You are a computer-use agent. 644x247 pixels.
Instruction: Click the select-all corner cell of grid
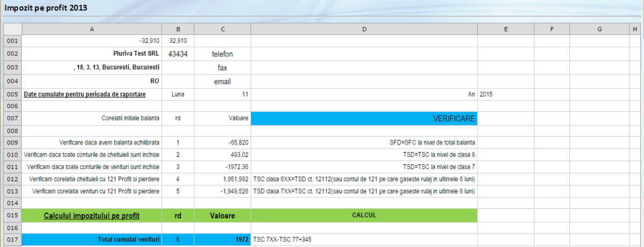tap(12, 29)
